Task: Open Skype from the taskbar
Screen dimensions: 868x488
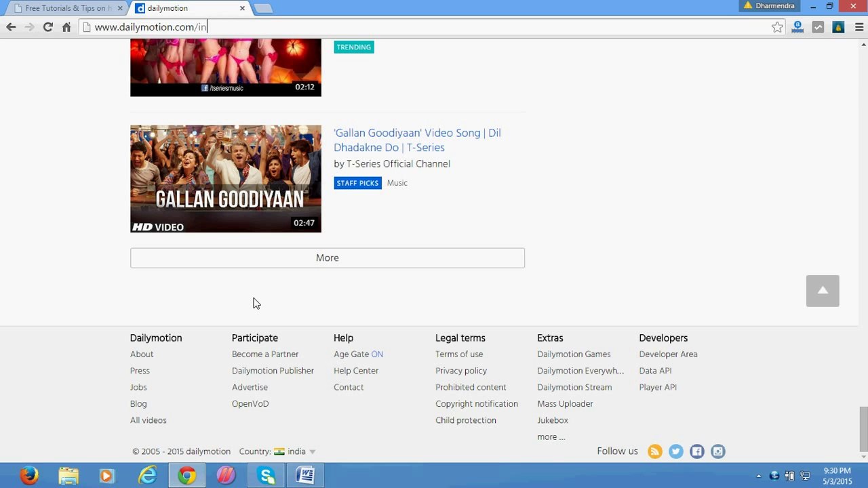Action: click(x=265, y=476)
